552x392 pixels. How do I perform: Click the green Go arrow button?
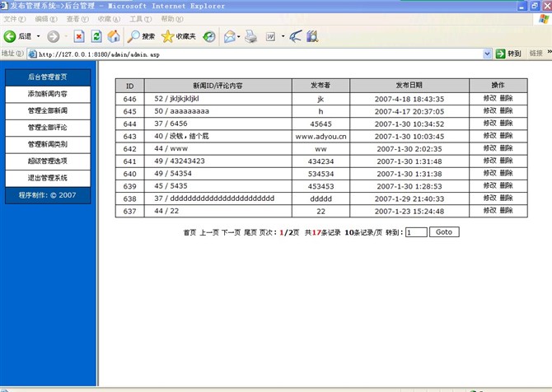pos(500,54)
